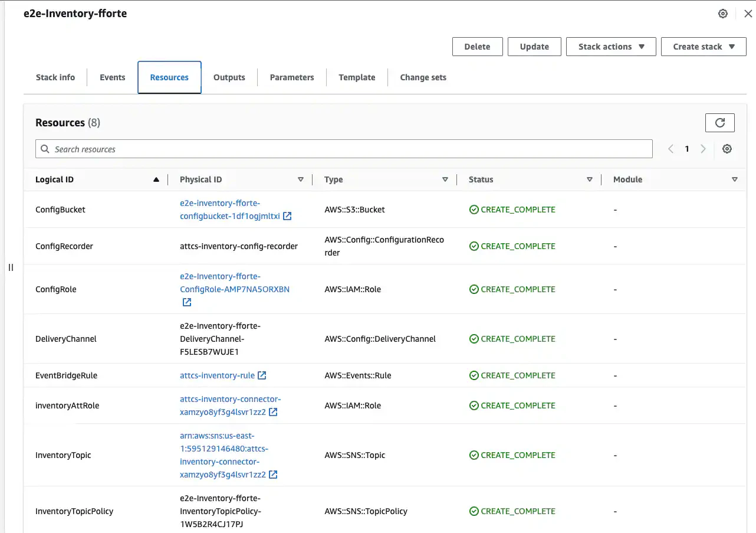
Task: Click external link icon under ConfigRole physical ID
Action: pos(187,302)
